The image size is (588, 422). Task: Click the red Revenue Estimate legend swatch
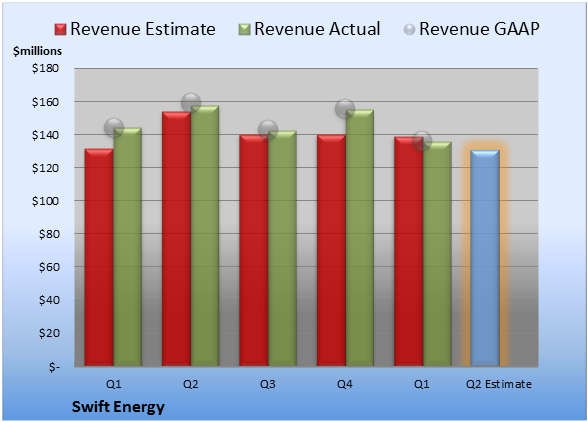pos(60,30)
